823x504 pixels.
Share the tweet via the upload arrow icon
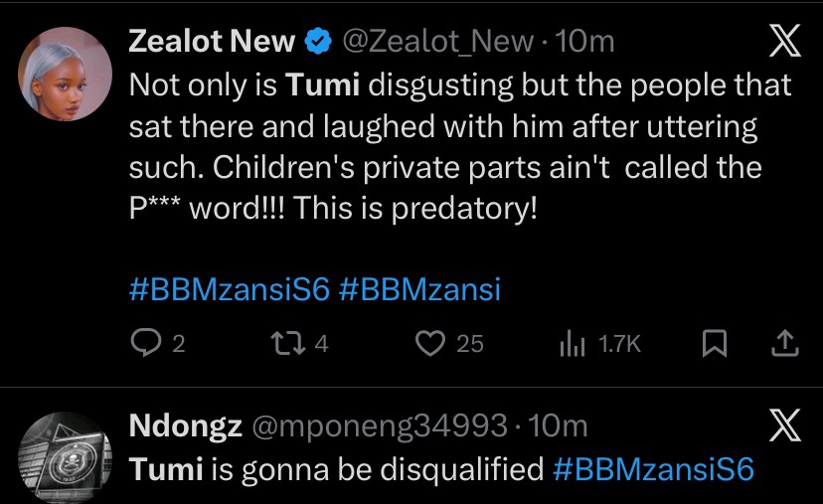click(x=785, y=344)
